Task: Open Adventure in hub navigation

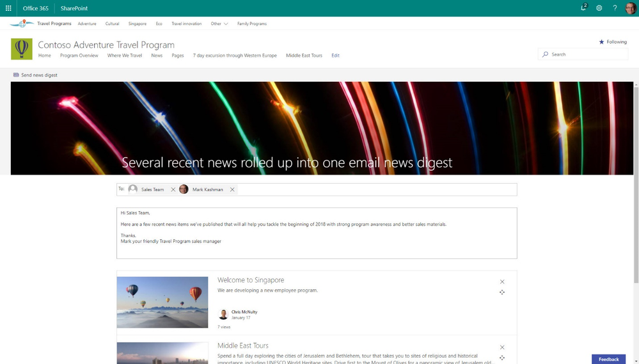Action: (87, 24)
